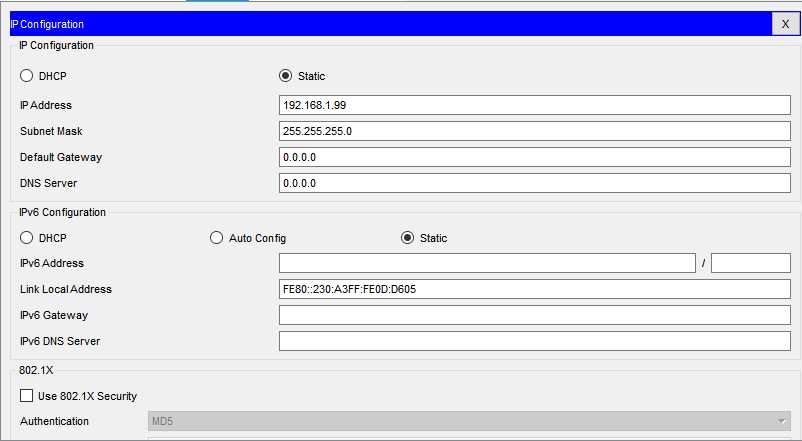Click the Subnet Mask field 255.255.255.0

tap(534, 131)
